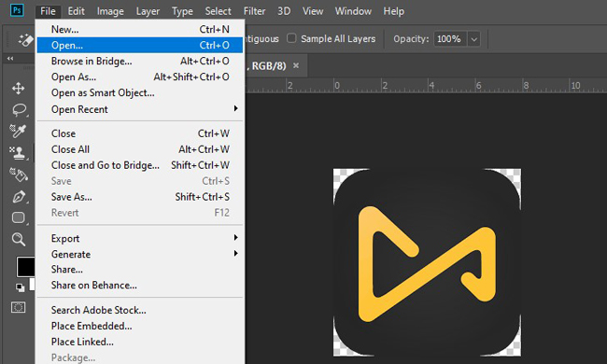Viewport: 607px width, 364px height.
Task: Toggle Sample All Layers checkbox
Action: [x=291, y=38]
